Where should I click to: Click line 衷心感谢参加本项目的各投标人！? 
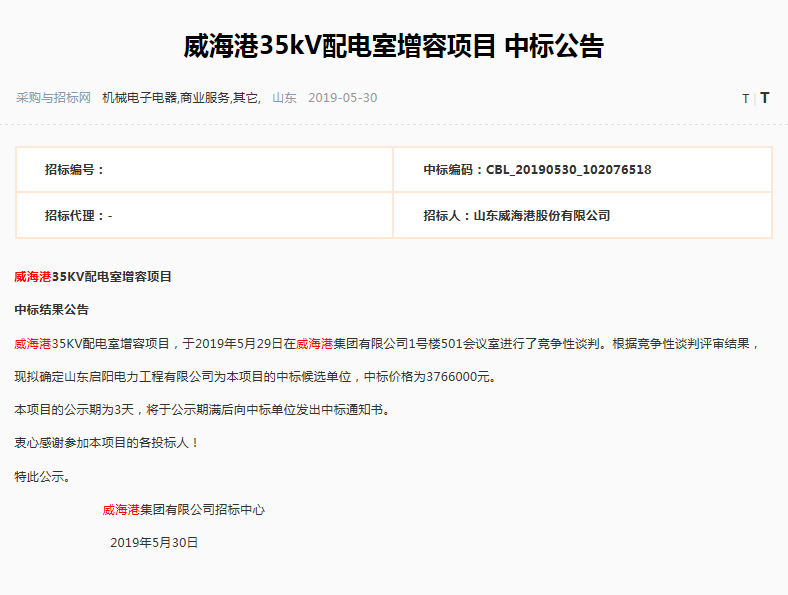point(107,443)
